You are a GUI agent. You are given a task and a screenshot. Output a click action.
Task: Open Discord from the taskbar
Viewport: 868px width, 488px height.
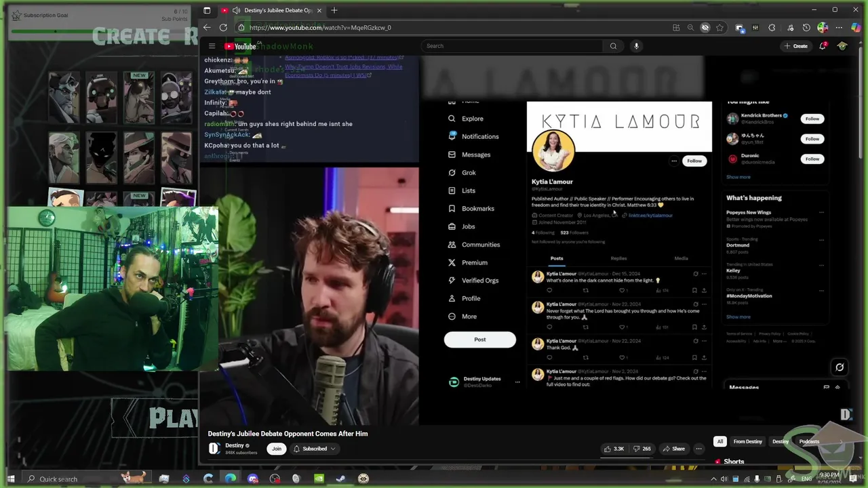point(253,479)
